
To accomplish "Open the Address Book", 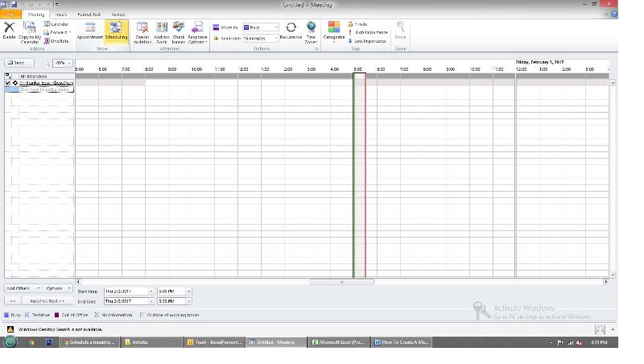I will click(x=162, y=32).
